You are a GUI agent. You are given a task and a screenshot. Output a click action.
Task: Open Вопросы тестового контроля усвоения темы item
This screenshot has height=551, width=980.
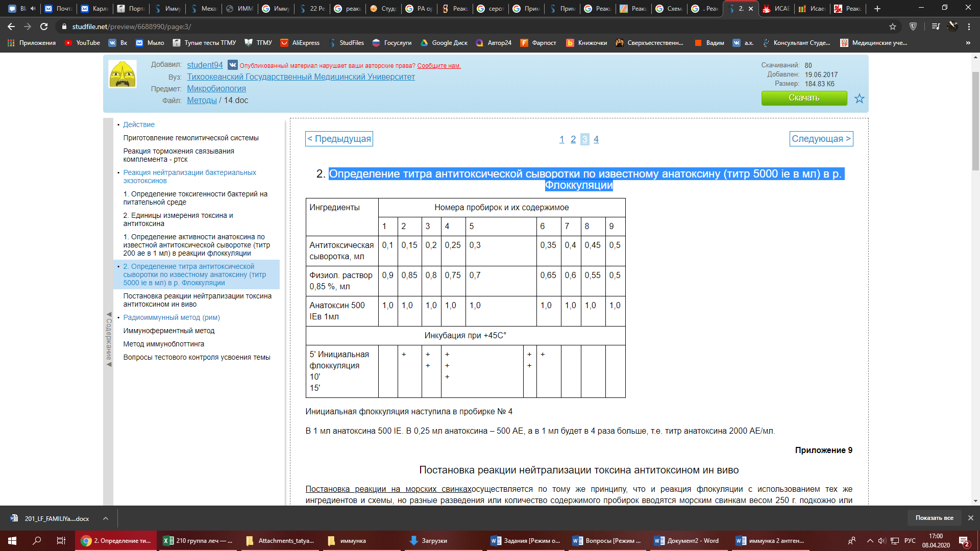(197, 357)
